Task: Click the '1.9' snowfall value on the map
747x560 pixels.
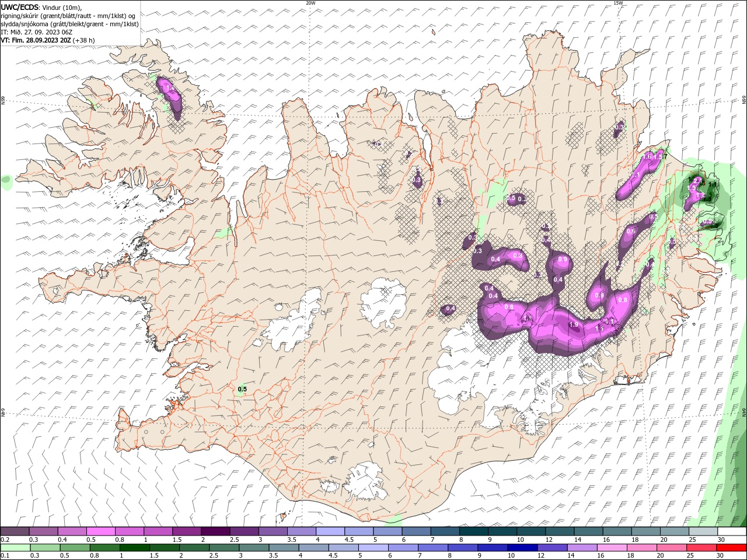Action: pos(574,325)
